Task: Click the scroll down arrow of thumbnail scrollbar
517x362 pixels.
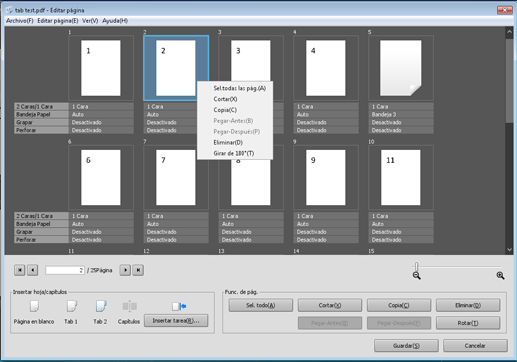Action: tap(509, 249)
